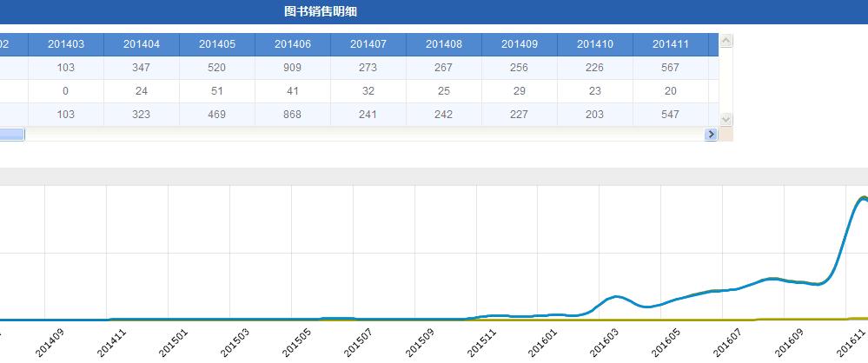Select the 201410 column header
The width and height of the screenshot is (868, 363).
tap(595, 44)
